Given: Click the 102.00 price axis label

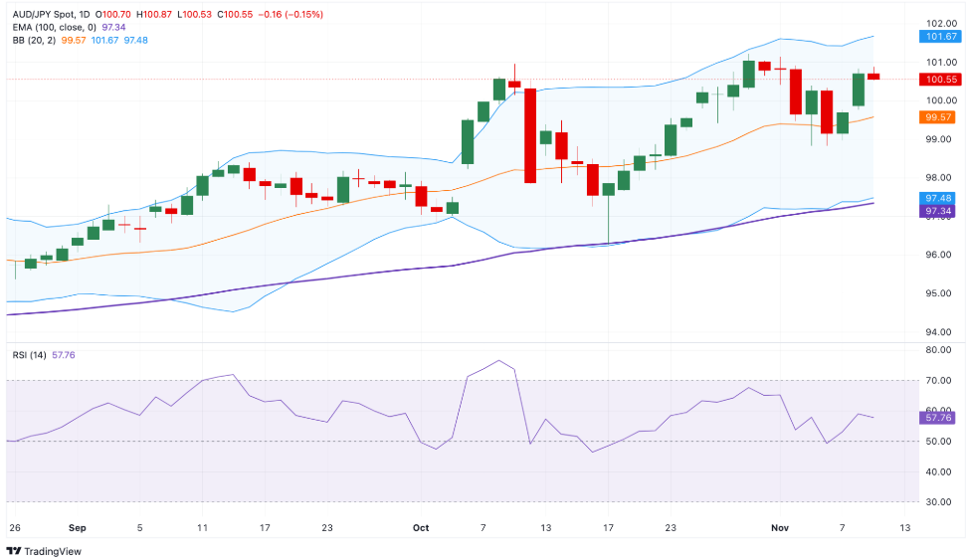Looking at the screenshot, I should (x=940, y=23).
